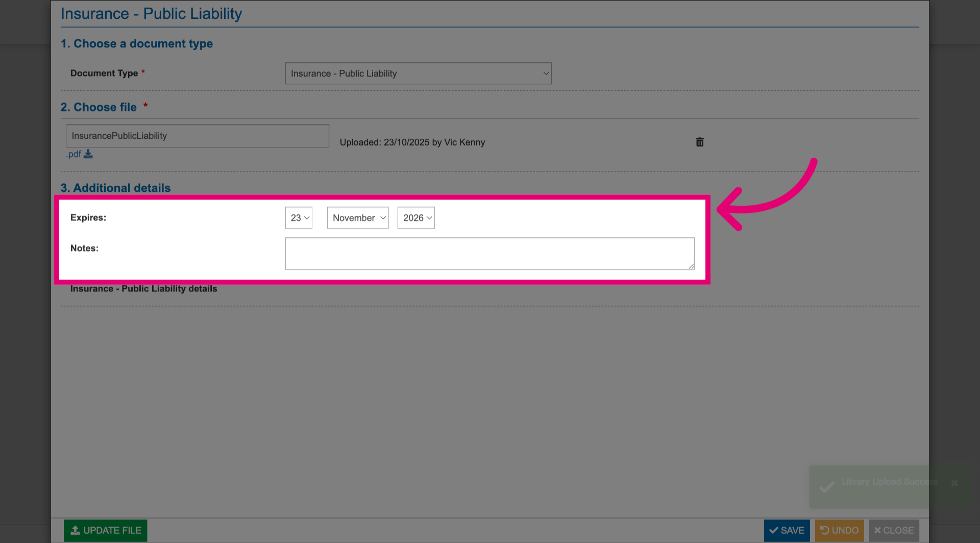Click the 'Expires:' label
The width and height of the screenshot is (980, 543).
(88, 217)
